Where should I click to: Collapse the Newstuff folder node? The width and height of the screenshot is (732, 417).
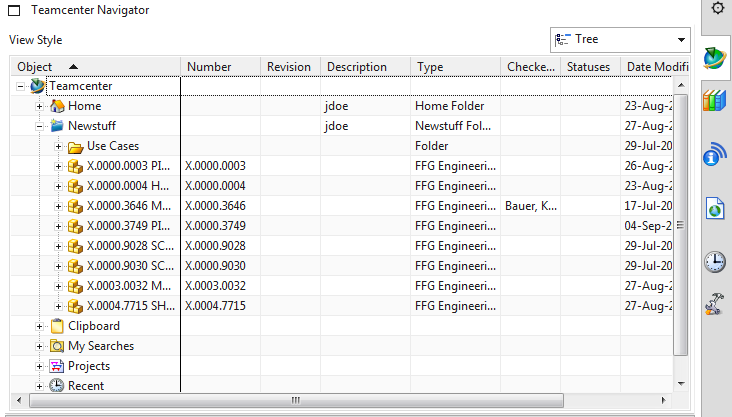tap(40, 126)
